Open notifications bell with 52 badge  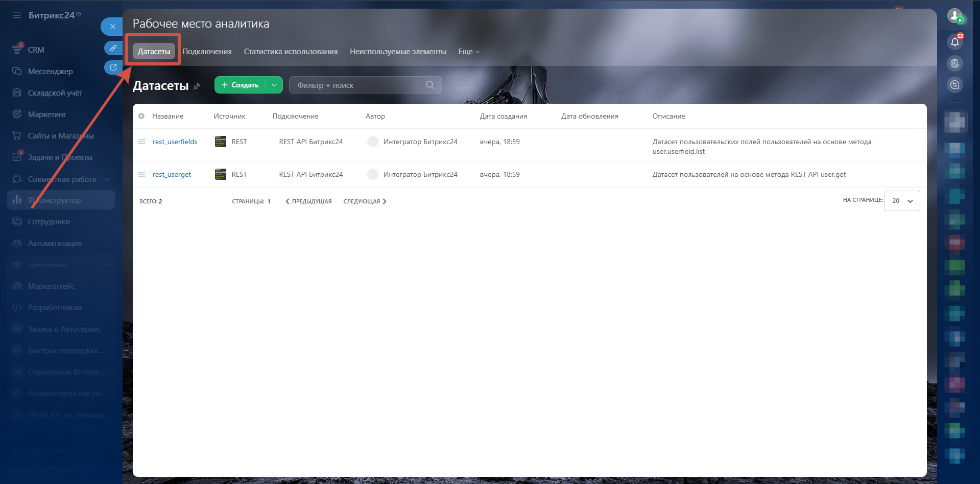(955, 41)
